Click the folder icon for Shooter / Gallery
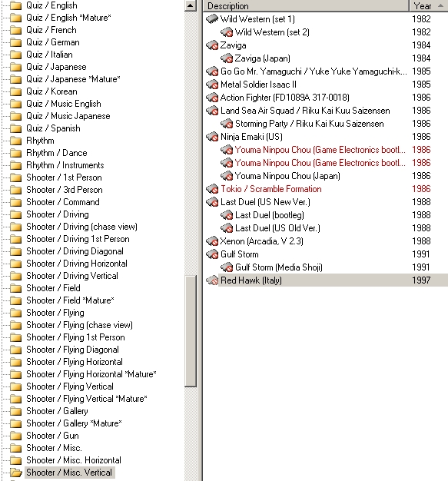448x481 pixels. 15,411
